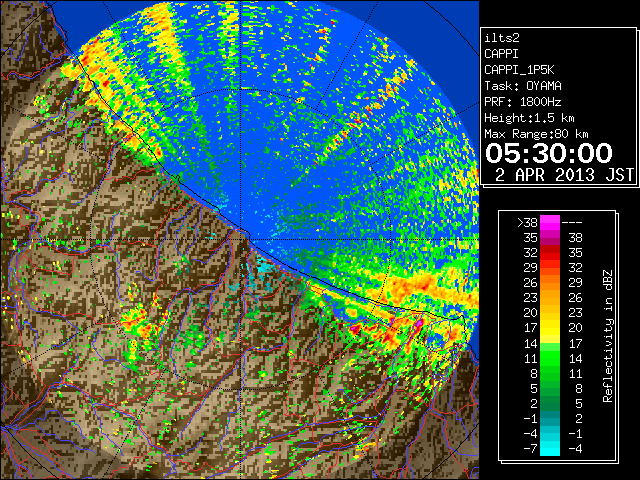Click the 05:30:00 timestamp

[549, 153]
